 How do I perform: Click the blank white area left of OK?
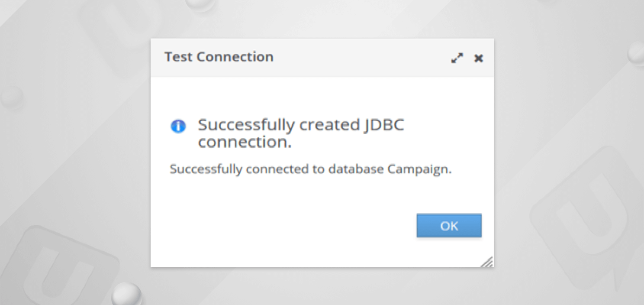pyautogui.click(x=281, y=226)
